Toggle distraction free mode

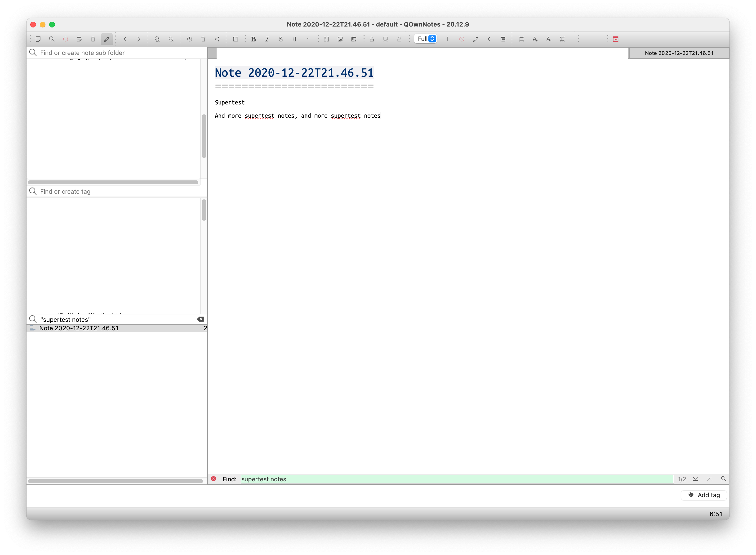[522, 39]
